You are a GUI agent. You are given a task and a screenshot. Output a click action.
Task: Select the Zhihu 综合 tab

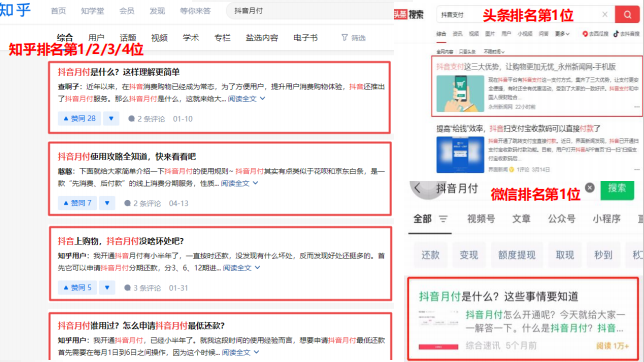click(65, 38)
